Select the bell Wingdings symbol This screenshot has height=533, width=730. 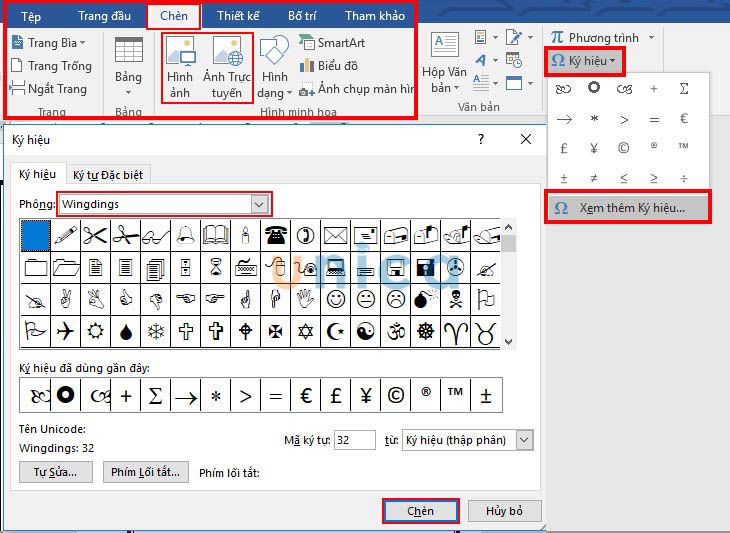point(186,236)
